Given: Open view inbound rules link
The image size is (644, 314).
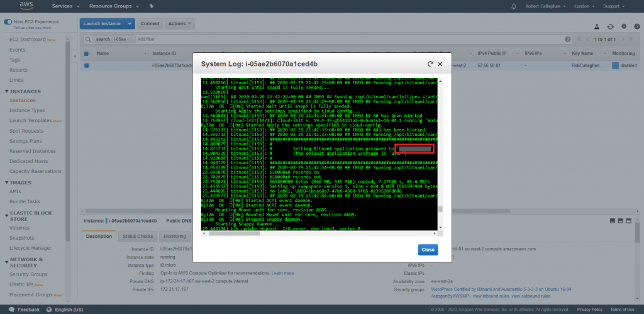Looking at the screenshot, I should pos(491,296).
